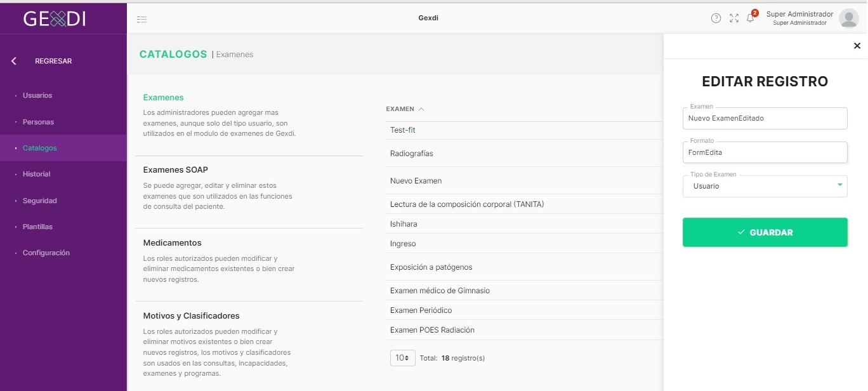Click the Exposición a patógenos row
Viewport: 868px width, 391px height.
point(524,267)
